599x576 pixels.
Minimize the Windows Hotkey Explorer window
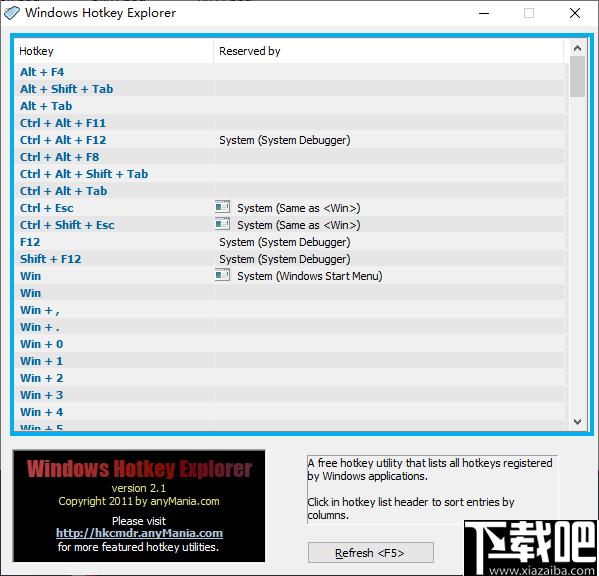pyautogui.click(x=484, y=13)
